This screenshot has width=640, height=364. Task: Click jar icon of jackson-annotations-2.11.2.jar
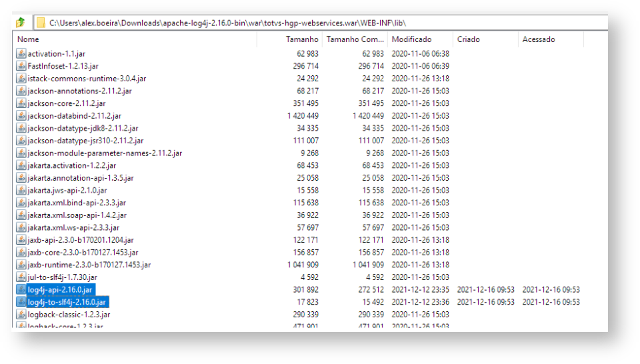coord(21,91)
